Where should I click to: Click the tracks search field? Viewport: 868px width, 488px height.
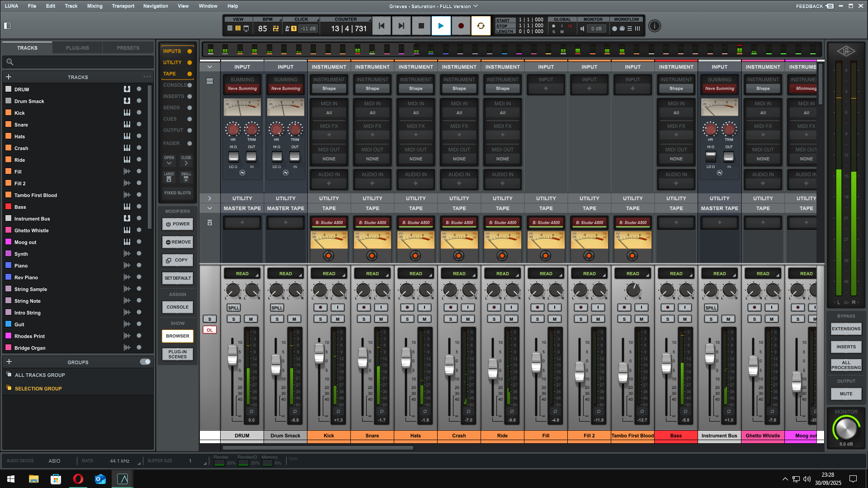click(78, 62)
